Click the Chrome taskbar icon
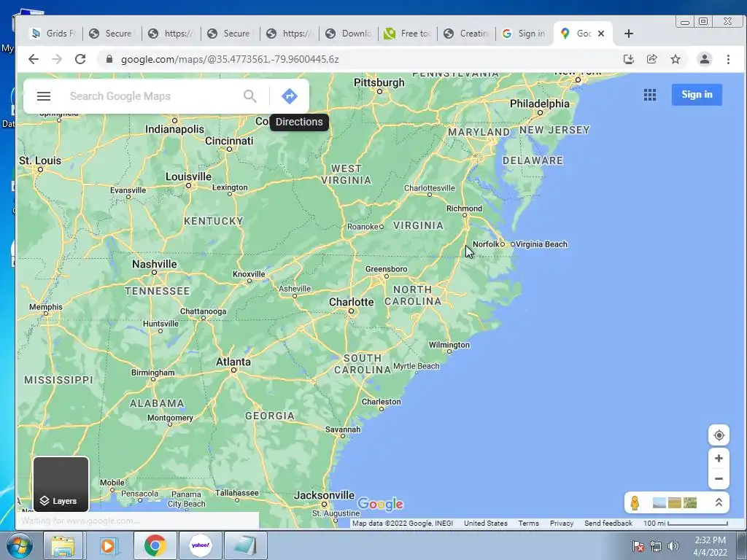This screenshot has height=560, width=747. point(155,545)
